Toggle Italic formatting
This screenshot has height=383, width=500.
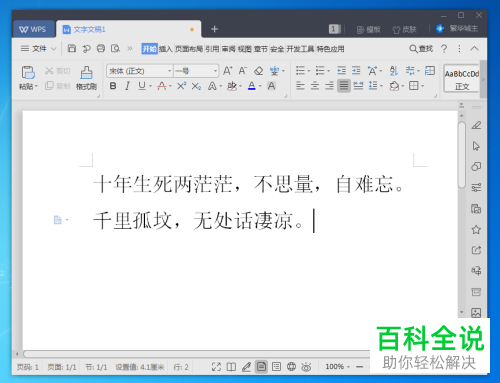click(x=127, y=86)
